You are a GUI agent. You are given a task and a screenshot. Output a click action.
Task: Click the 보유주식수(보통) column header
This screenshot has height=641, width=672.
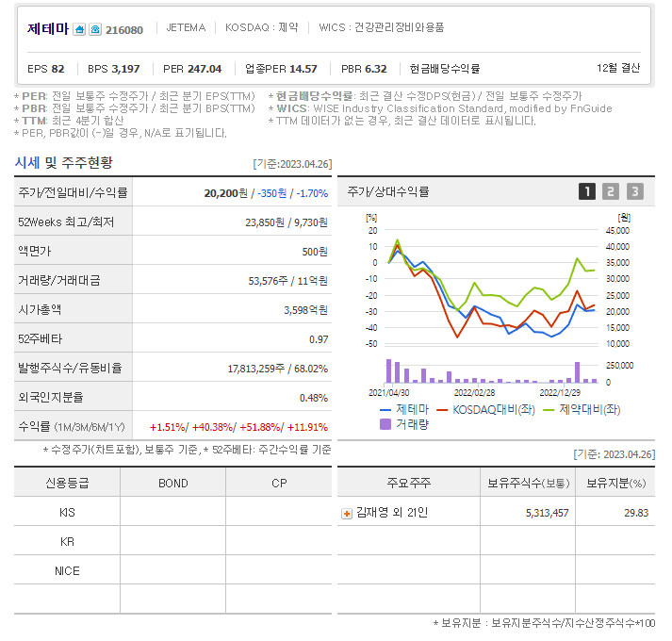click(x=529, y=484)
